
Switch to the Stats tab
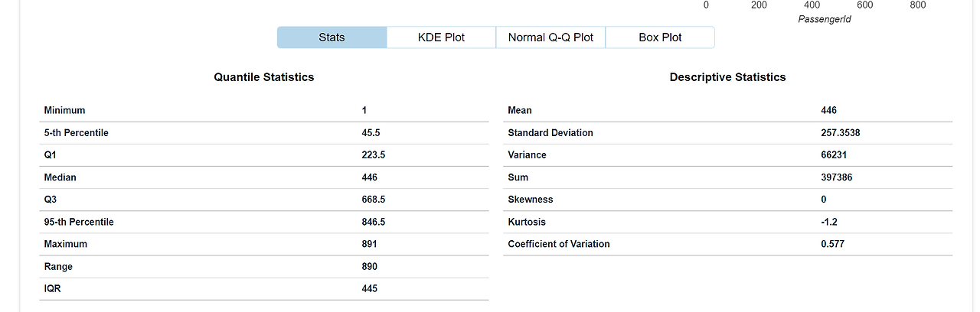pos(332,37)
